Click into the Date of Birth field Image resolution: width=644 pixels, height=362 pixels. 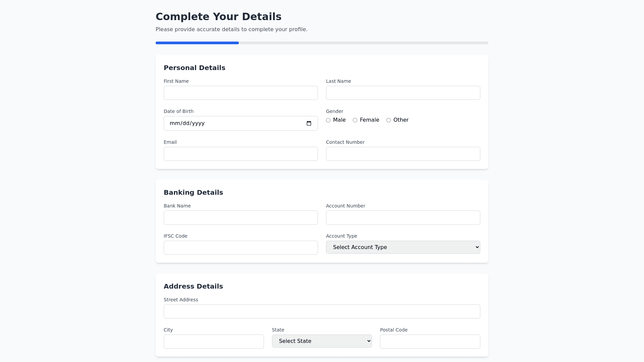235,123
